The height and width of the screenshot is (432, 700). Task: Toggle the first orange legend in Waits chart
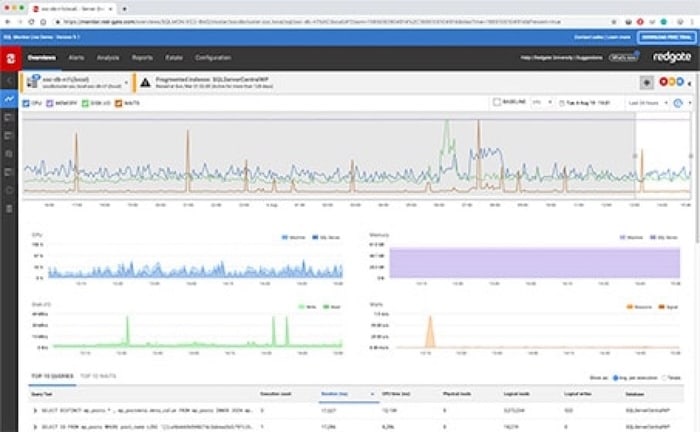tap(639, 307)
